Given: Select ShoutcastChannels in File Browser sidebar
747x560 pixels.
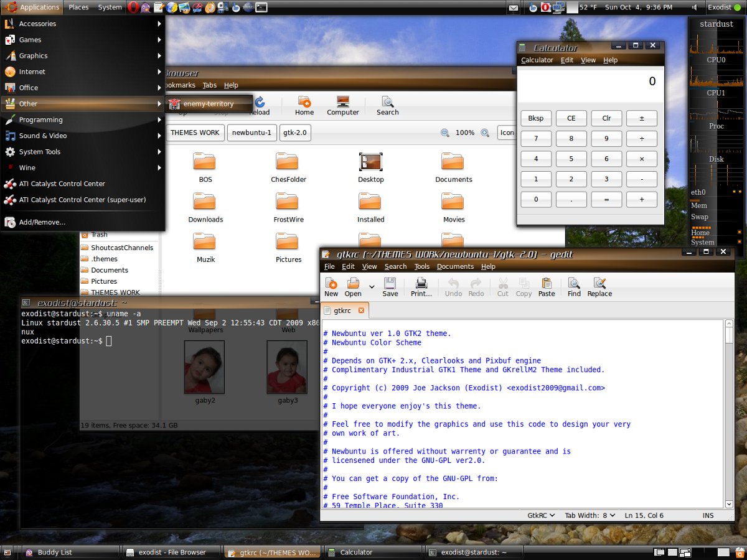Looking at the screenshot, I should click(117, 248).
